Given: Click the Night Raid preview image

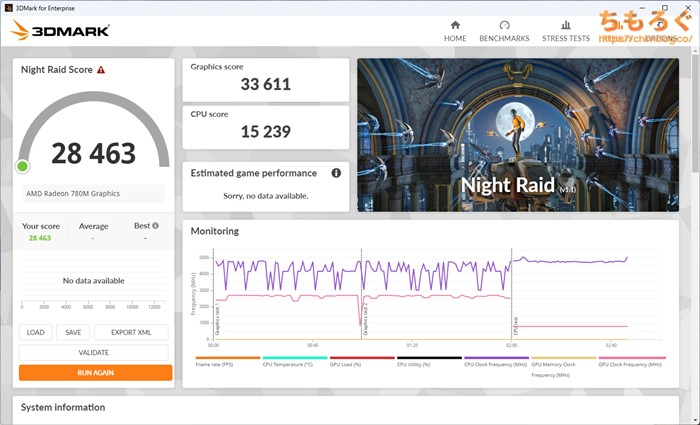Looking at the screenshot, I should pyautogui.click(x=518, y=135).
